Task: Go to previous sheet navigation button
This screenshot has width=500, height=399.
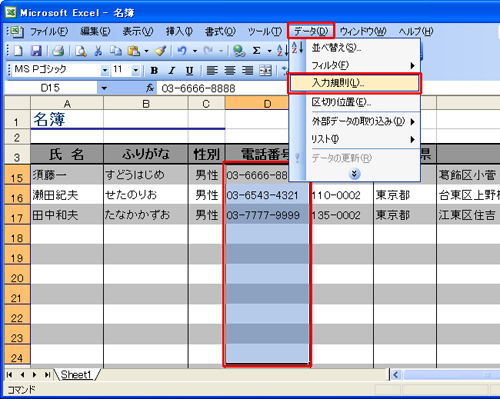Action: (22, 375)
